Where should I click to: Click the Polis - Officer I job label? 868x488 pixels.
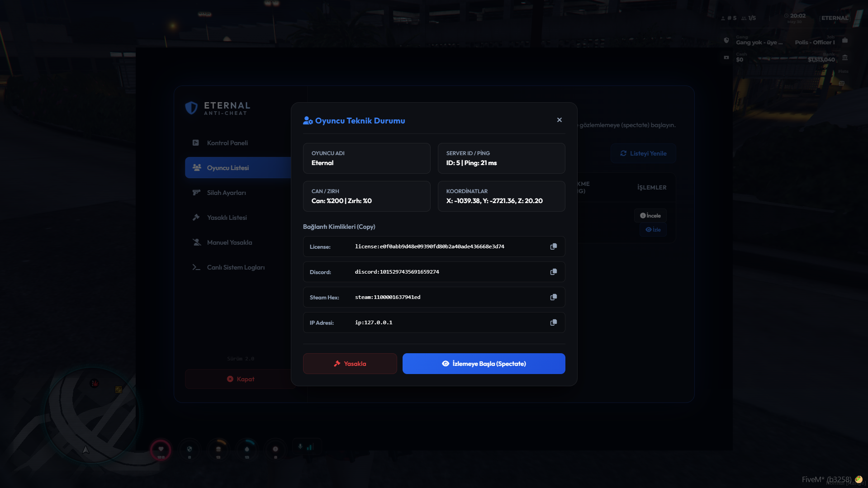[x=815, y=43]
